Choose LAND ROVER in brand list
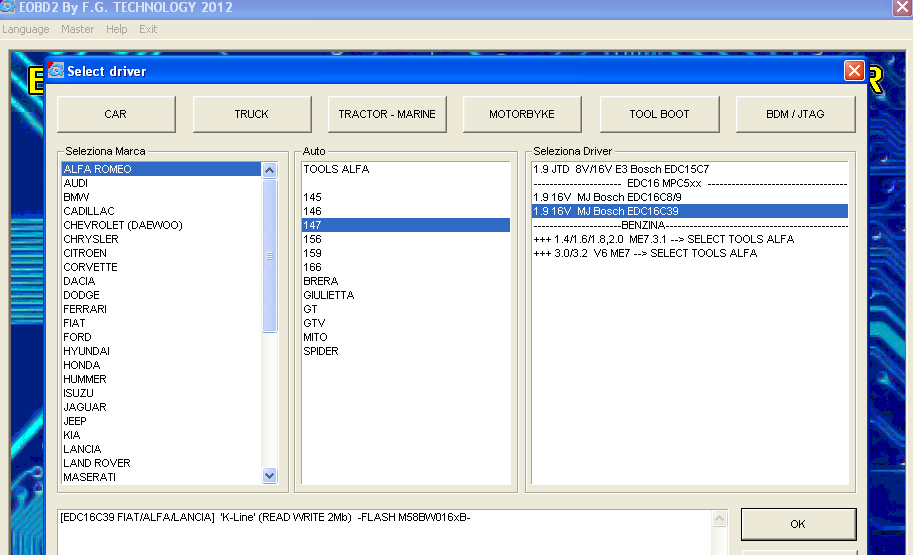Image resolution: width=913 pixels, height=555 pixels. 96,463
